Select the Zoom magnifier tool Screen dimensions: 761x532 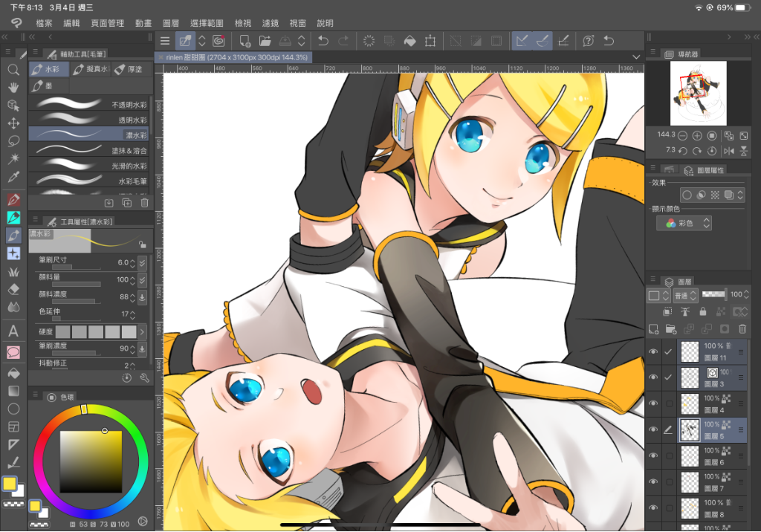pos(13,70)
